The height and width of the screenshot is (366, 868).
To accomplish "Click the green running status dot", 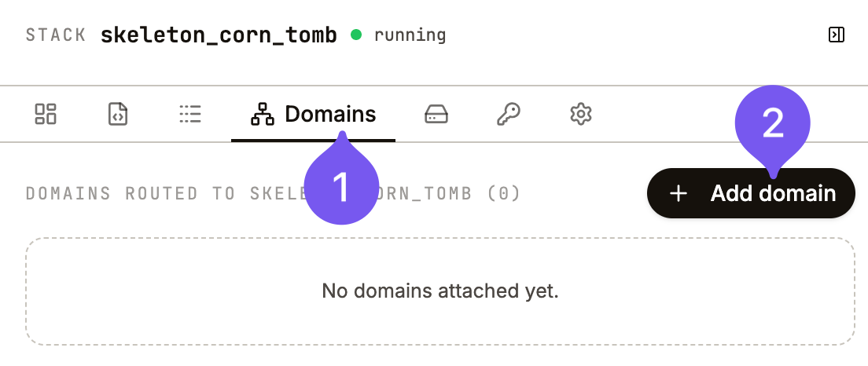I will [x=356, y=35].
